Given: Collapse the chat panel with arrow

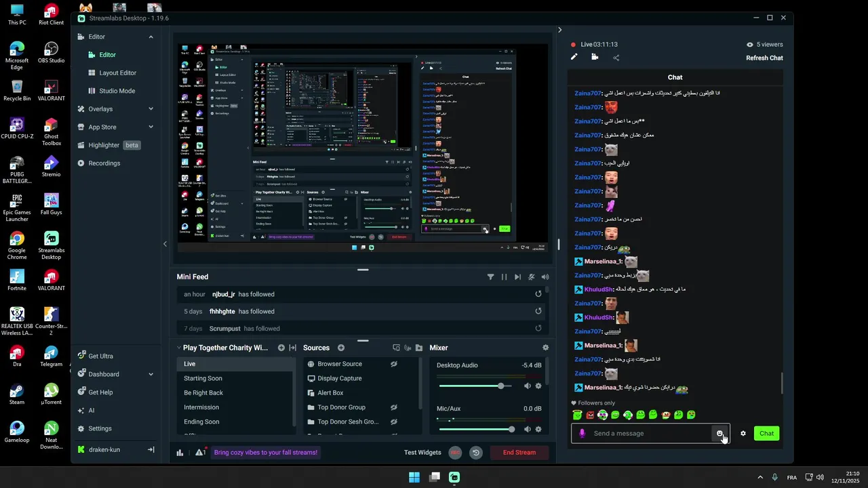Looking at the screenshot, I should [x=559, y=30].
